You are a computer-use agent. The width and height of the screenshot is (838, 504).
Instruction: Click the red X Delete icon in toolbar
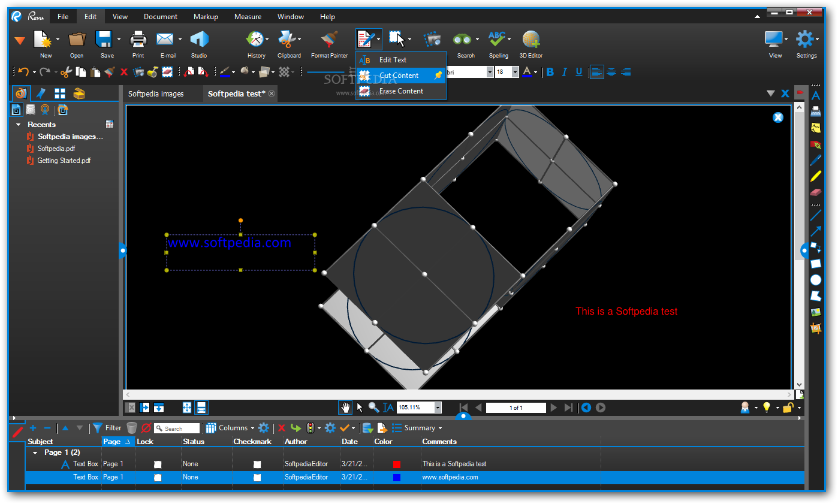[x=124, y=72]
